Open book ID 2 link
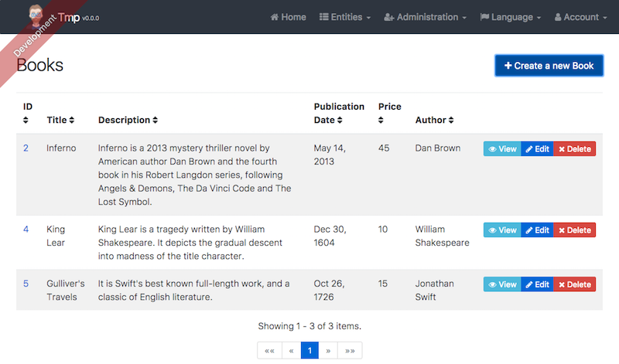The width and height of the screenshot is (619, 364). [26, 148]
